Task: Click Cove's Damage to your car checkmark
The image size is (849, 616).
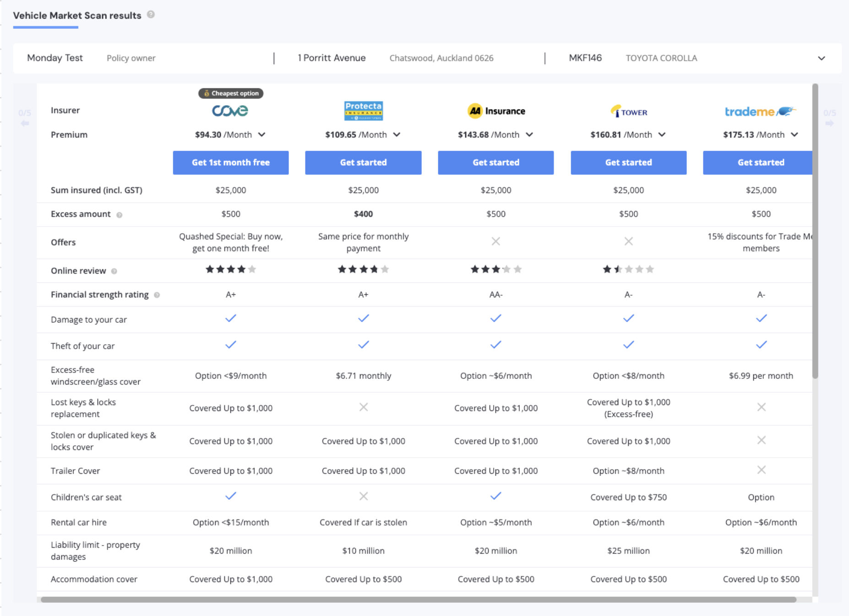Action: pos(231,318)
